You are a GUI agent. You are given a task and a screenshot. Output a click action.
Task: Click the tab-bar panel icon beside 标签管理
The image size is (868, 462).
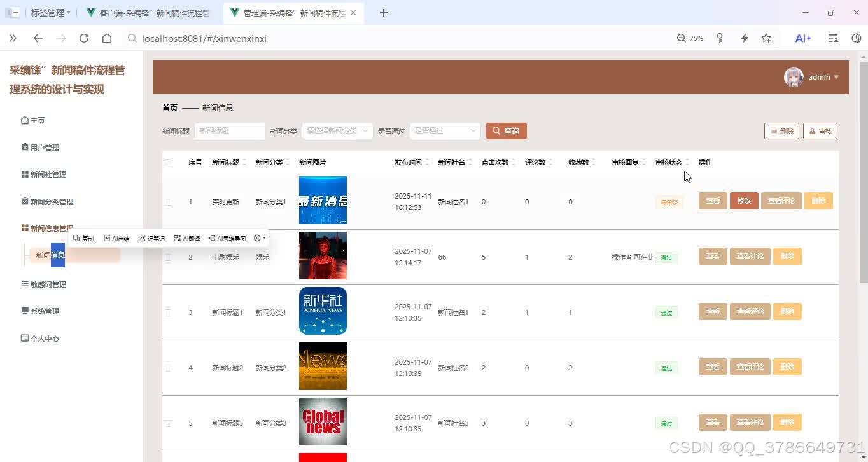13,13
